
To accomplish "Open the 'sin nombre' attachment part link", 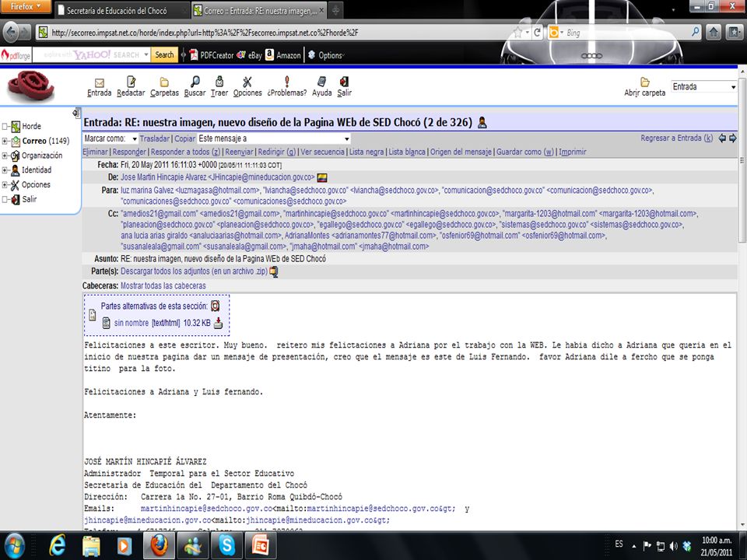I will [x=131, y=323].
